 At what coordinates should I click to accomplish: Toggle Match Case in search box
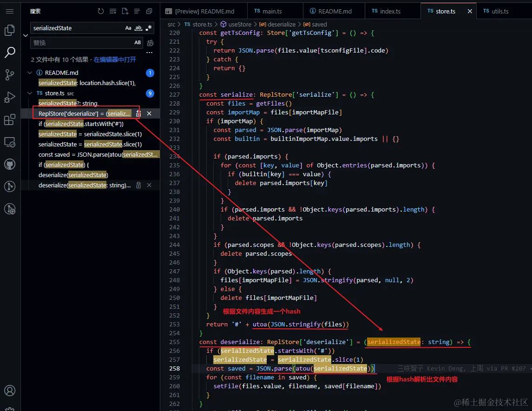click(128, 28)
